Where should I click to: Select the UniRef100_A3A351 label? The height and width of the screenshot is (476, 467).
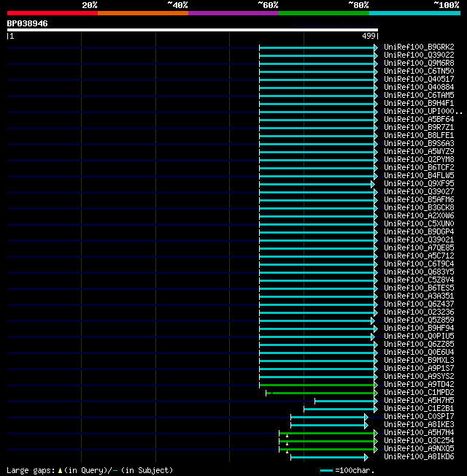coord(419,296)
